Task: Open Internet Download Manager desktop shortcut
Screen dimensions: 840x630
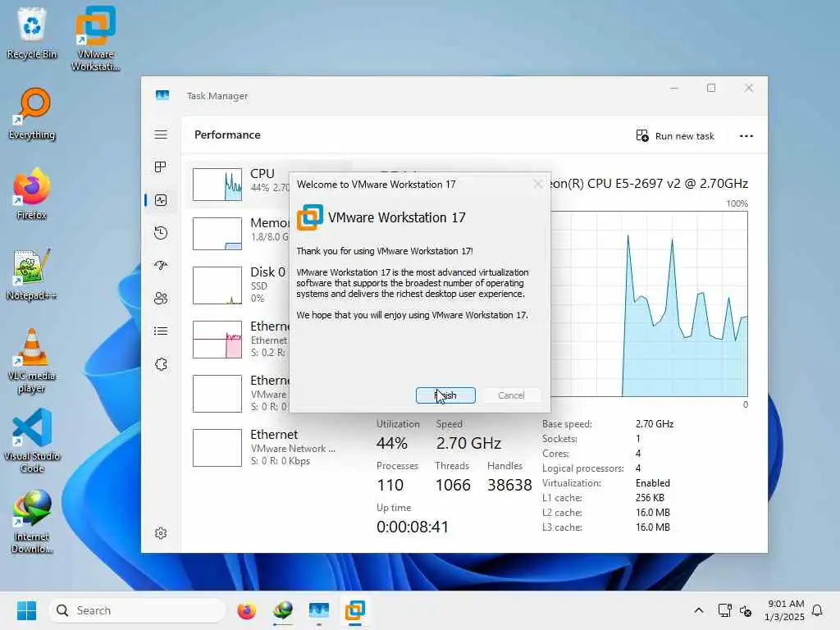Action: click(32, 521)
